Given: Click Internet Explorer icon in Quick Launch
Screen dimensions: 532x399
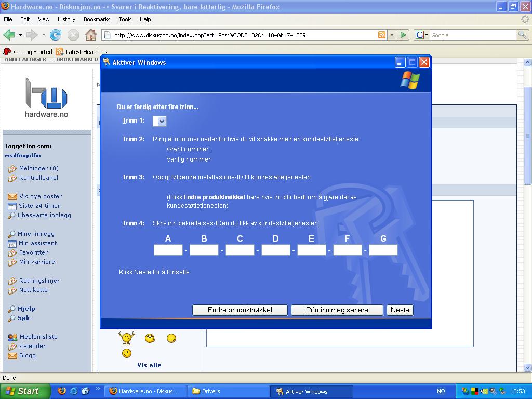Looking at the screenshot, I should [x=73, y=391].
